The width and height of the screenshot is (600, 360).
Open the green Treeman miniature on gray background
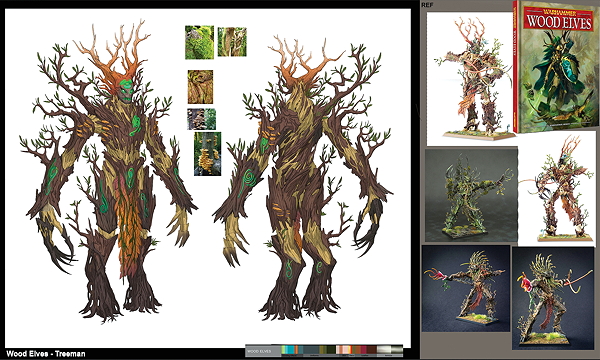point(471,195)
